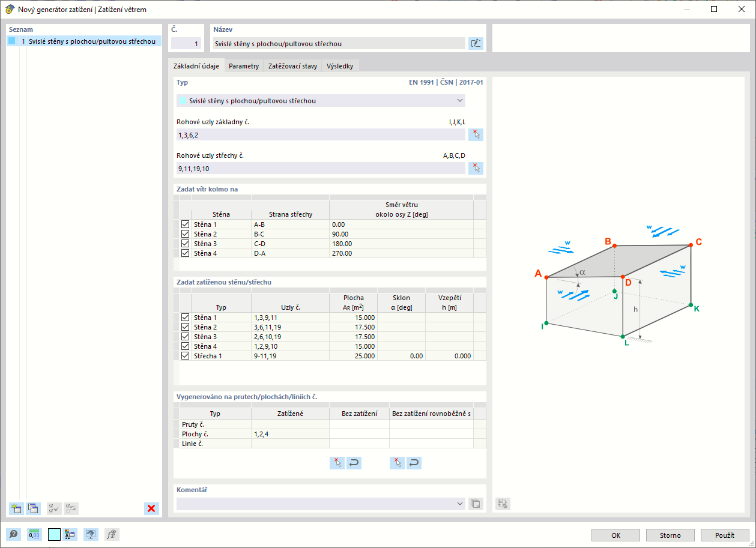The image size is (756, 548).
Task: Click the Bez zatížení column header
Action: (x=359, y=414)
